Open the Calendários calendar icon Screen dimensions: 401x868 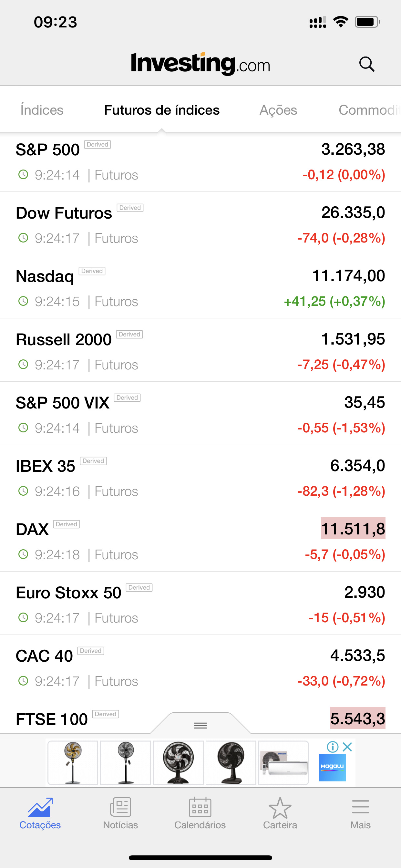click(200, 807)
